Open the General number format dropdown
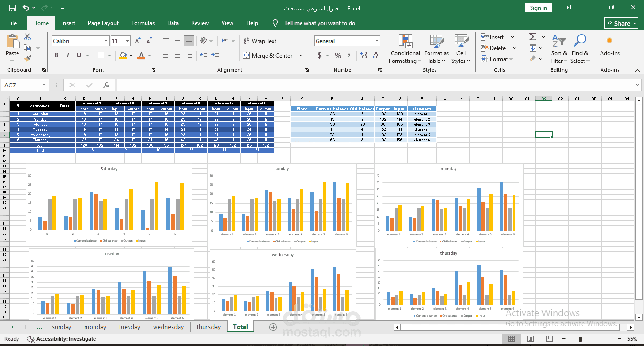Image resolution: width=644 pixels, height=346 pixels. click(x=377, y=41)
